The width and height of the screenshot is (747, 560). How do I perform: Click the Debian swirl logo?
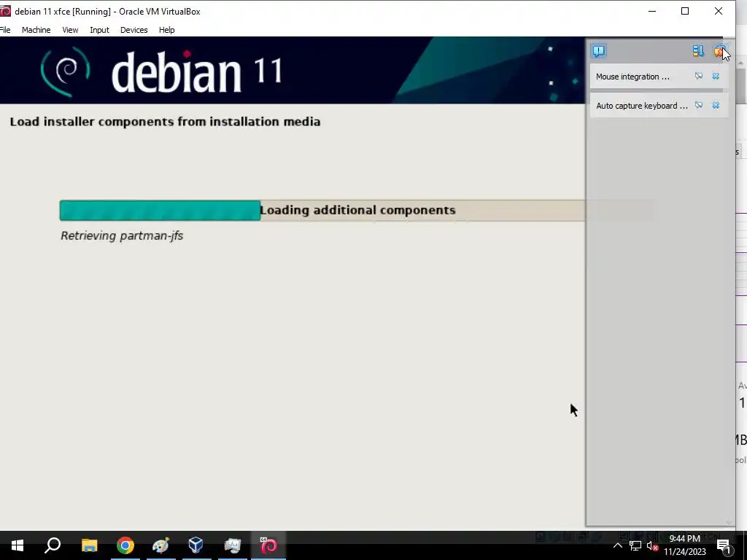click(66, 71)
